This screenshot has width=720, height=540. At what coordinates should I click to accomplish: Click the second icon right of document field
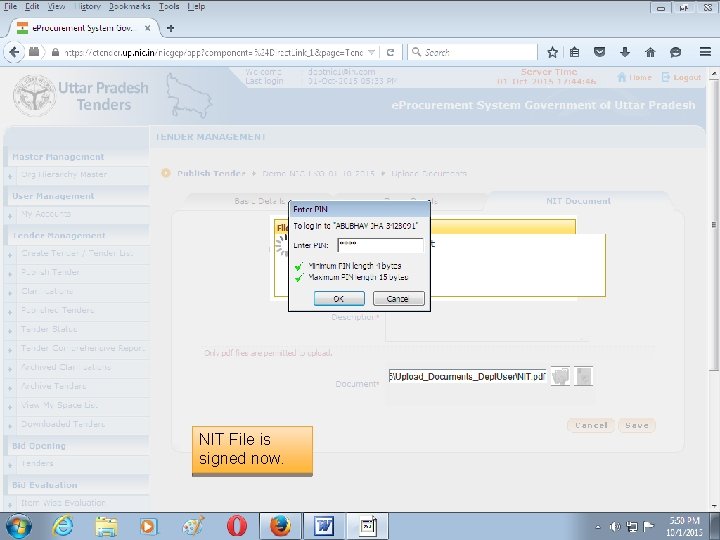pyautogui.click(x=583, y=376)
